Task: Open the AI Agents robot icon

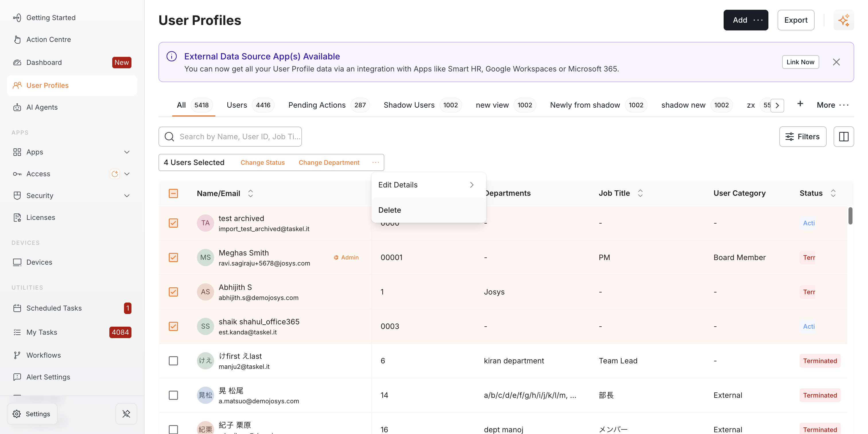Action: click(x=17, y=107)
